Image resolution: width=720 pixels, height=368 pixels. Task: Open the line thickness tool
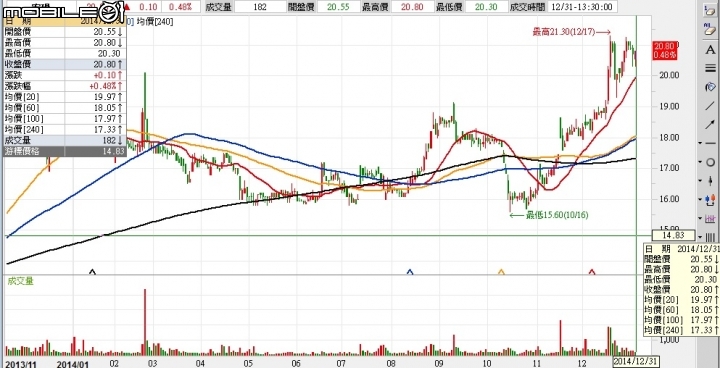[710, 68]
